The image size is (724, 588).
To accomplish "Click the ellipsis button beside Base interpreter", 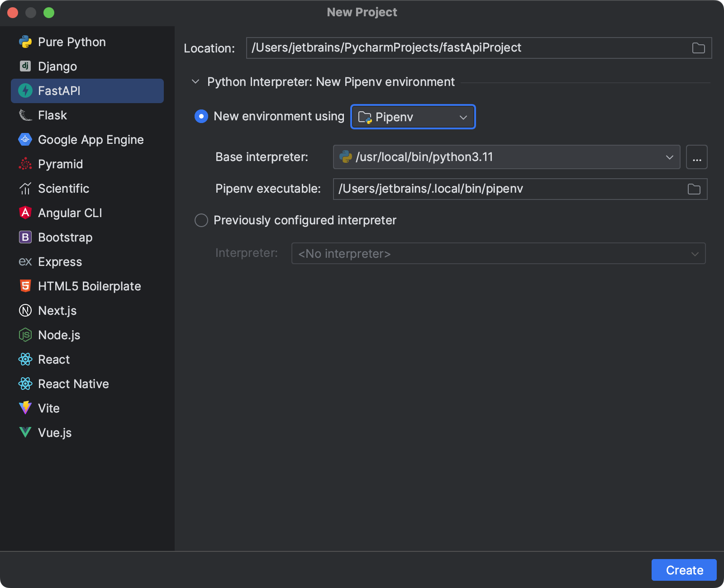I will (x=696, y=157).
